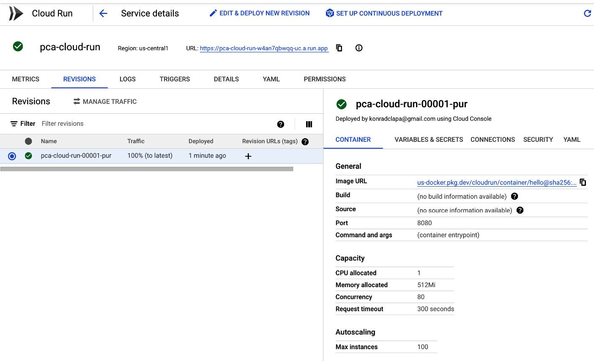Go back using the left arrow icon
The image size is (594, 364).
click(x=103, y=14)
